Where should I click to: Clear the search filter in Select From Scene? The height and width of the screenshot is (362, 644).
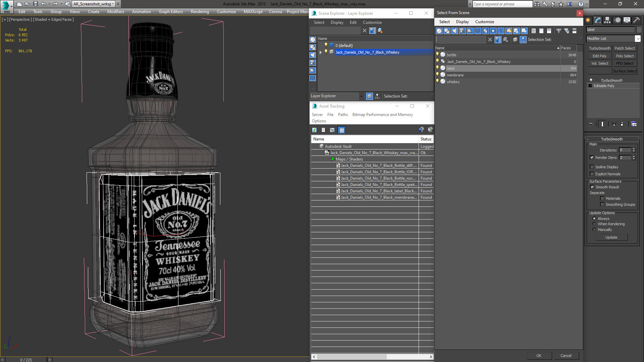(x=490, y=40)
